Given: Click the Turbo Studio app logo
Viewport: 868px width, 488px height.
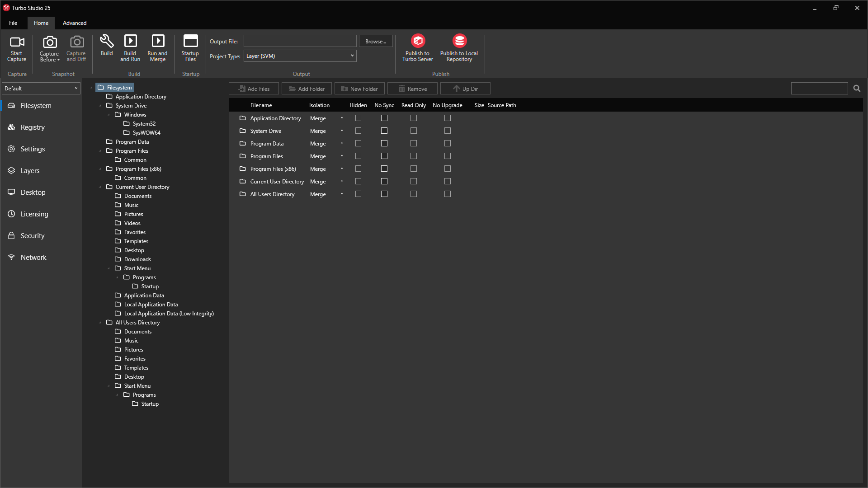Looking at the screenshot, I should (x=6, y=8).
